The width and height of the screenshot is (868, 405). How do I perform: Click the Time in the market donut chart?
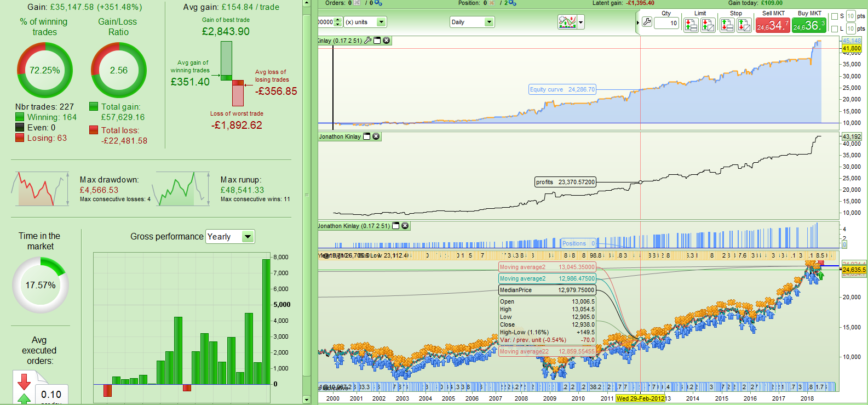(x=41, y=285)
